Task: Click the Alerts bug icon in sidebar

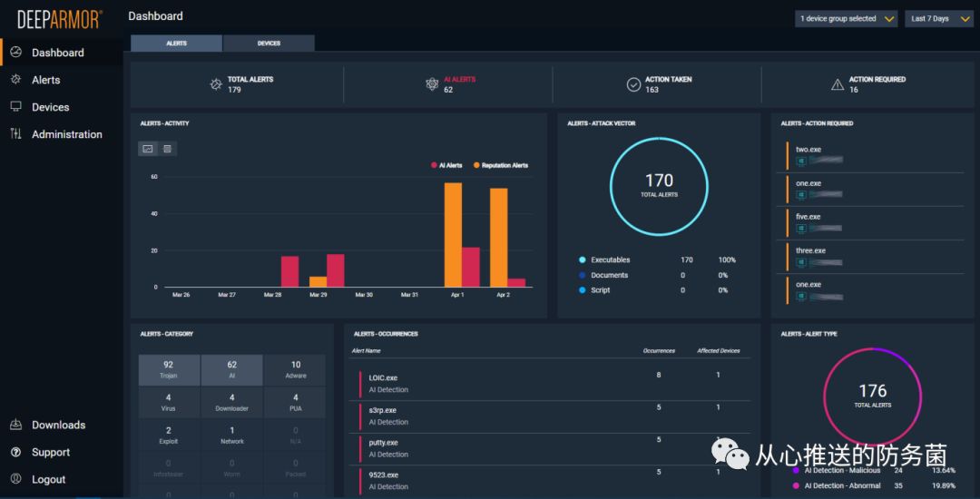Action: 16,79
